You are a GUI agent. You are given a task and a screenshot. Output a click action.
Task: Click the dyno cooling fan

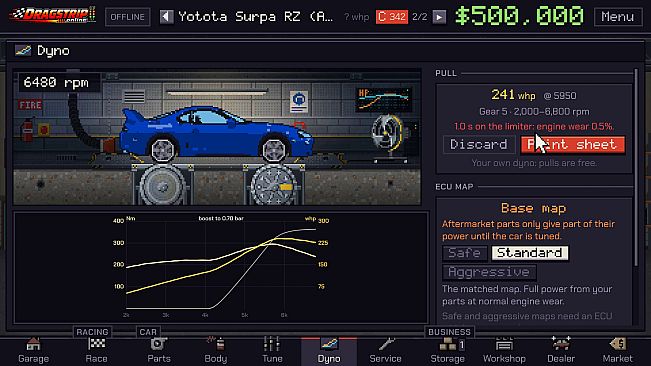[387, 132]
